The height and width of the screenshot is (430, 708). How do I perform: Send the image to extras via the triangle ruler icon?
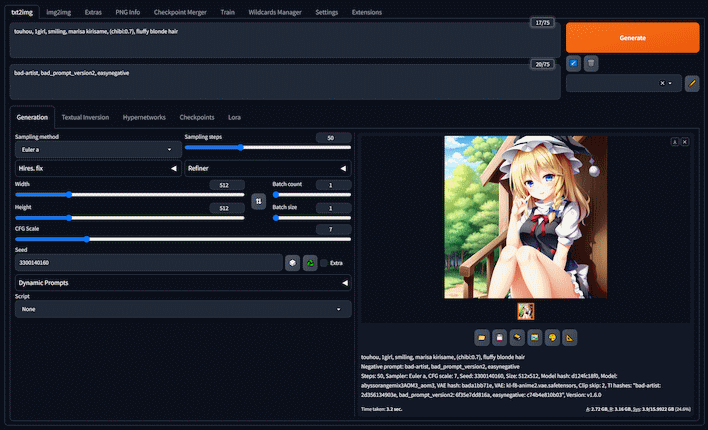click(x=570, y=337)
